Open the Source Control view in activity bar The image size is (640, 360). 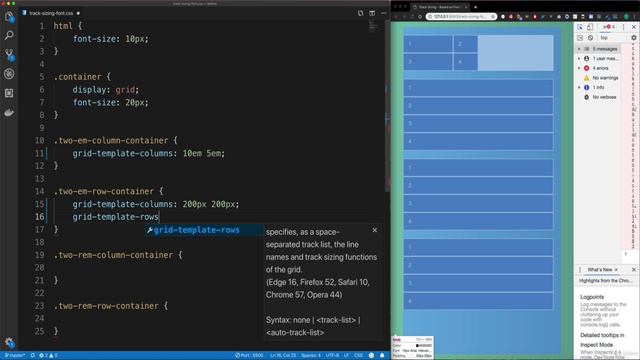click(x=9, y=55)
